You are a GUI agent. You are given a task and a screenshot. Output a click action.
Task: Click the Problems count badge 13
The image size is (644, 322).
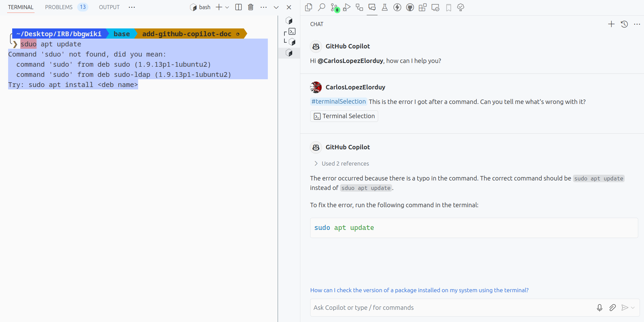[x=83, y=7]
